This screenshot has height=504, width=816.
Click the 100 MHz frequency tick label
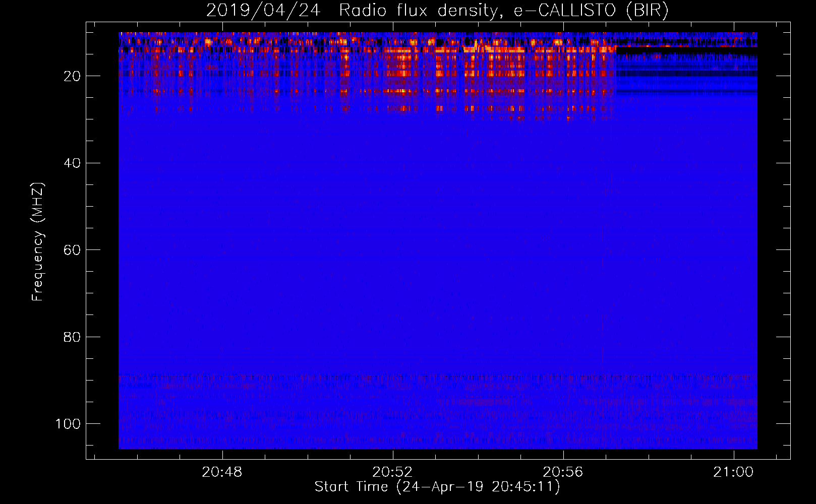click(68, 423)
